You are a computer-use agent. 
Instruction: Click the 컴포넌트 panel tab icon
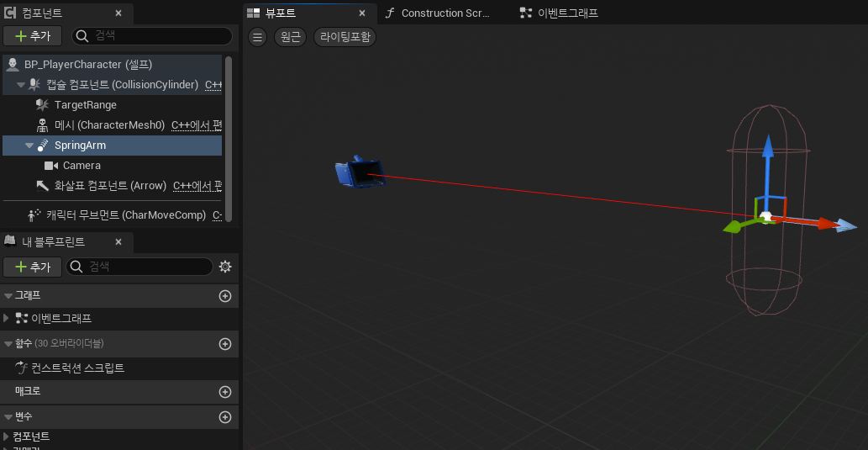10,13
